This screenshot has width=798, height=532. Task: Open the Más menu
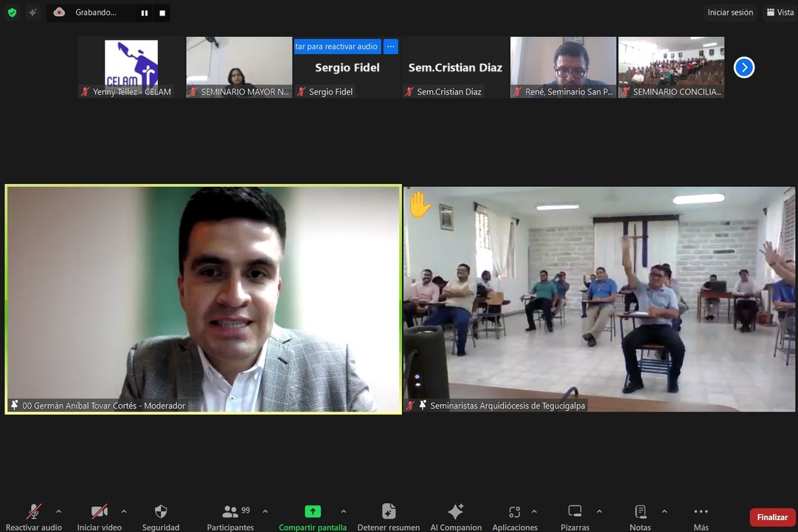click(x=700, y=512)
